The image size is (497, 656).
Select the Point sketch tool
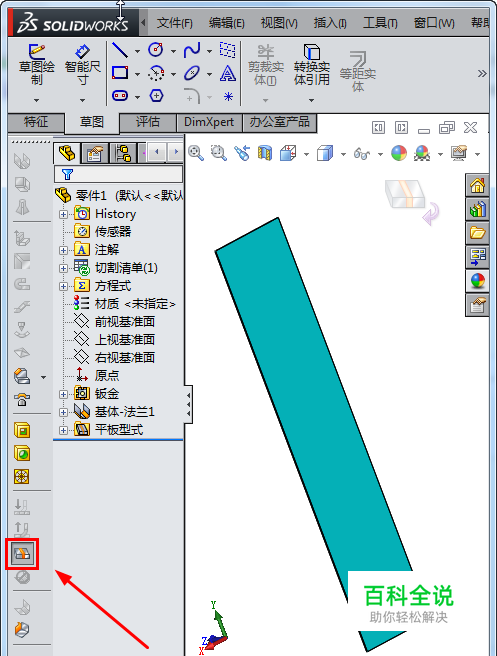click(x=228, y=97)
